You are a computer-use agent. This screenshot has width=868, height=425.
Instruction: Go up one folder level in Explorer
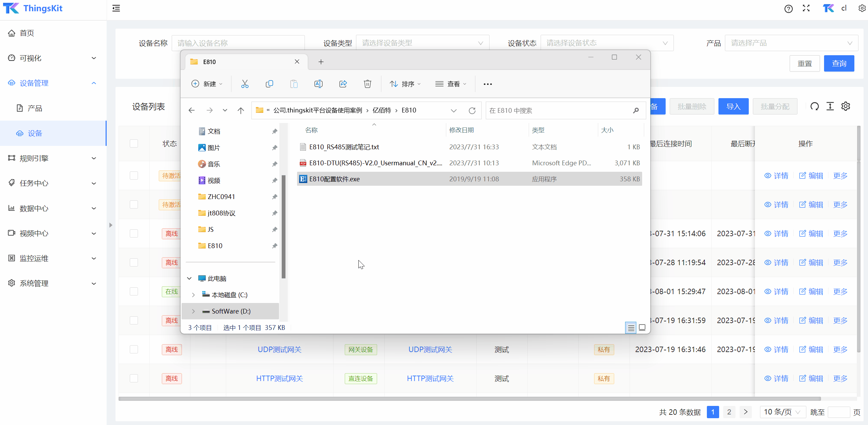(241, 110)
